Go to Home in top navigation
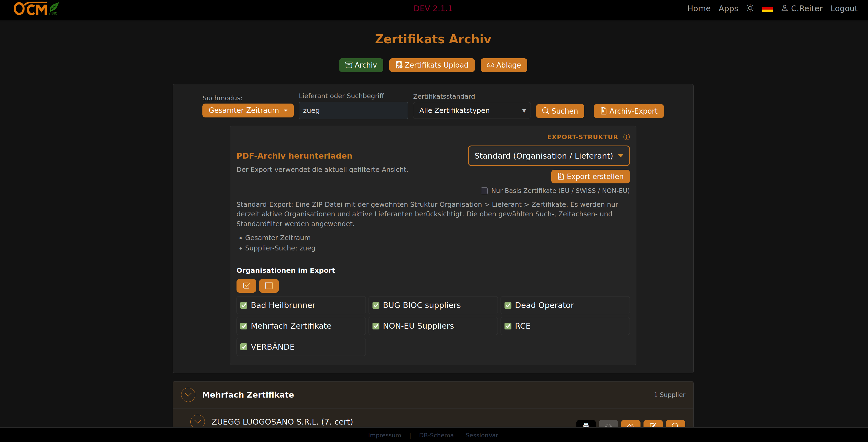The width and height of the screenshot is (868, 442). (699, 8)
